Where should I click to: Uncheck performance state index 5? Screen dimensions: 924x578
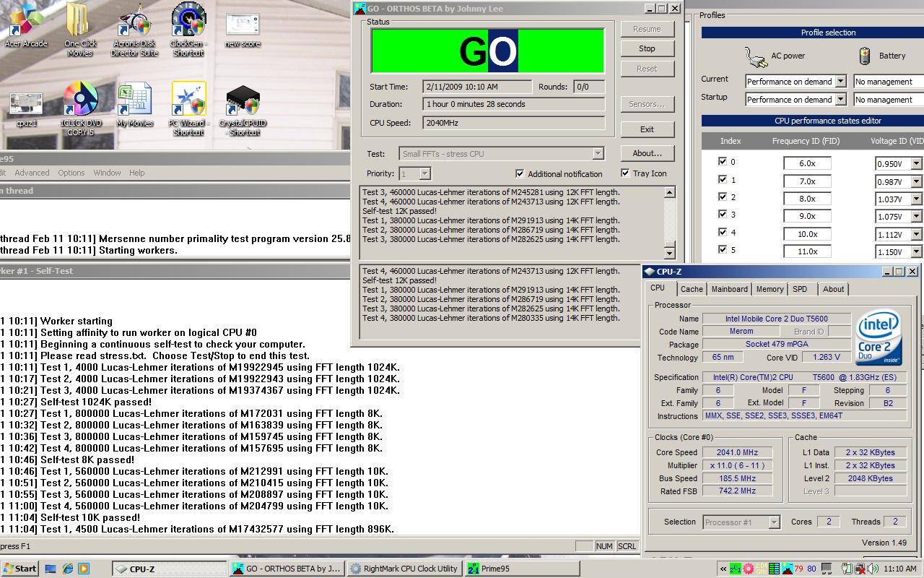[x=723, y=250]
